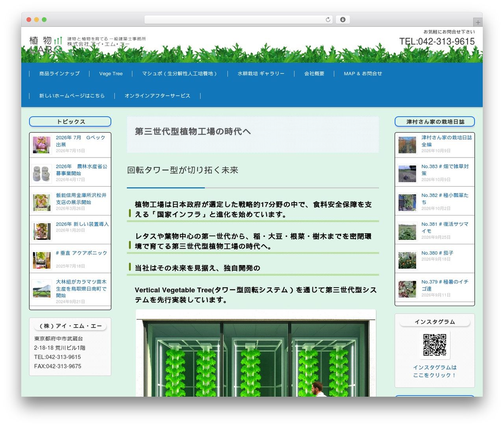
Task: Click the thumbnail beside Gペック出展 topic
Action: [42, 145]
